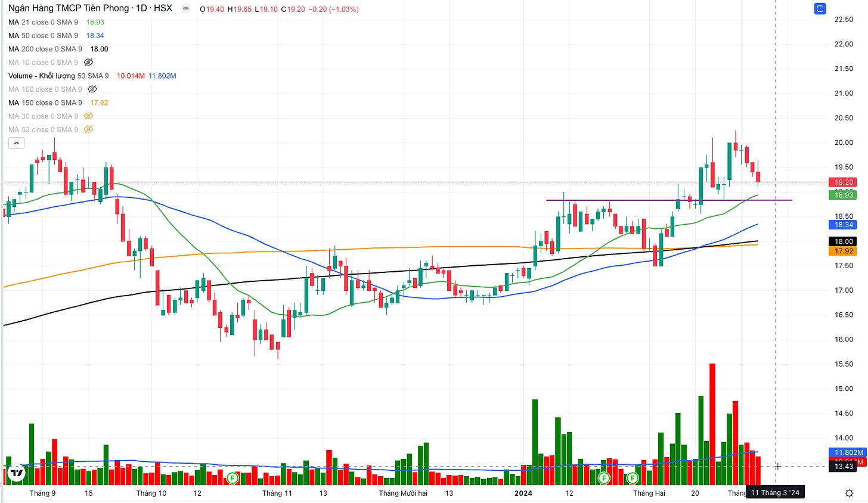Select the MA 150 close 0 SMA 9 legend
The width and height of the screenshot is (868, 503).
[45, 103]
